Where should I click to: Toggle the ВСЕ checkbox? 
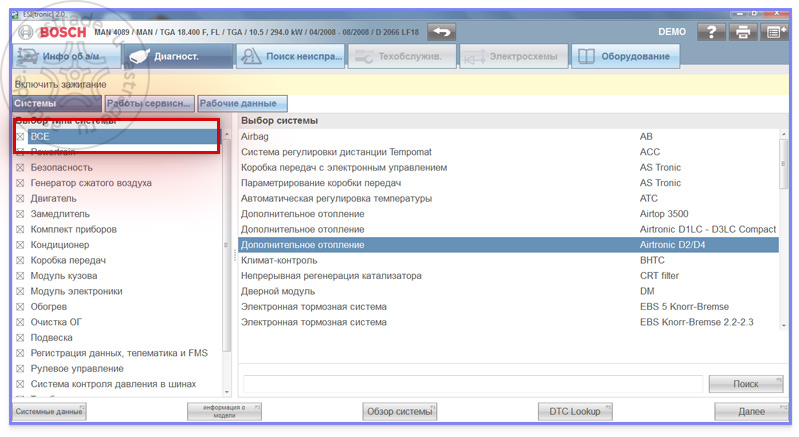pyautogui.click(x=20, y=136)
